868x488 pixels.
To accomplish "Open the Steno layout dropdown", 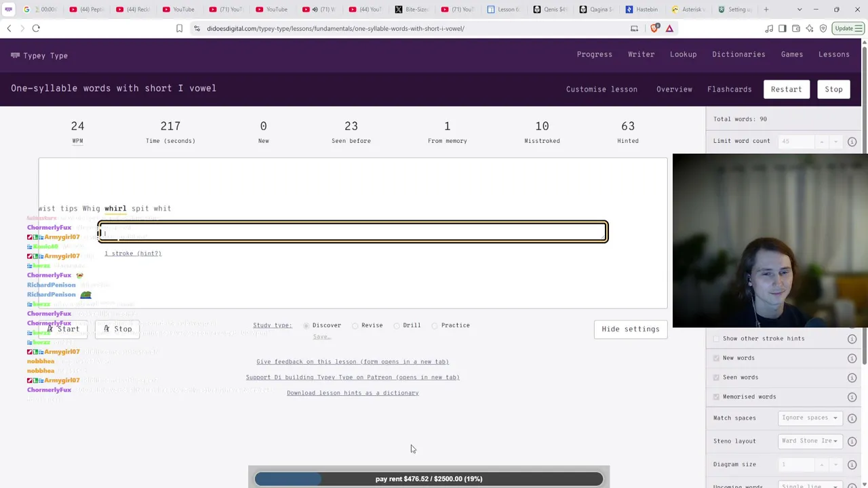I will click(x=810, y=441).
